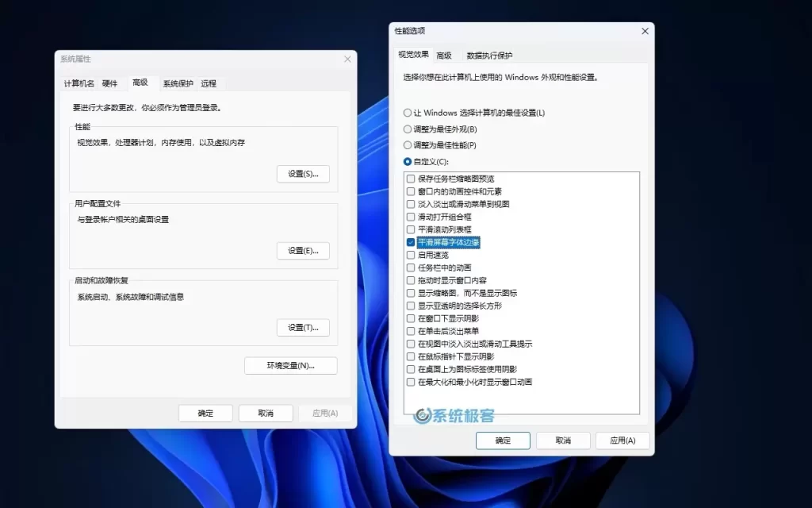
Task: Switch to 高级 tab in 性能选项
Action: click(444, 55)
